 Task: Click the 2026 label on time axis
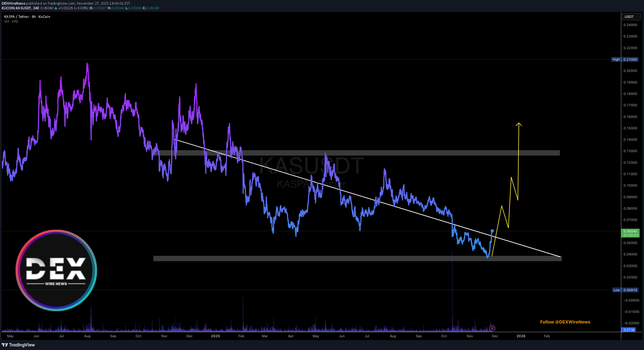tap(521, 336)
